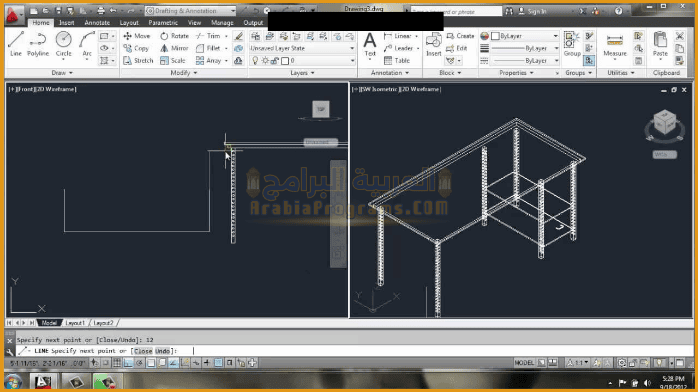698x392 pixels.
Task: Click the Move command
Action: click(137, 36)
